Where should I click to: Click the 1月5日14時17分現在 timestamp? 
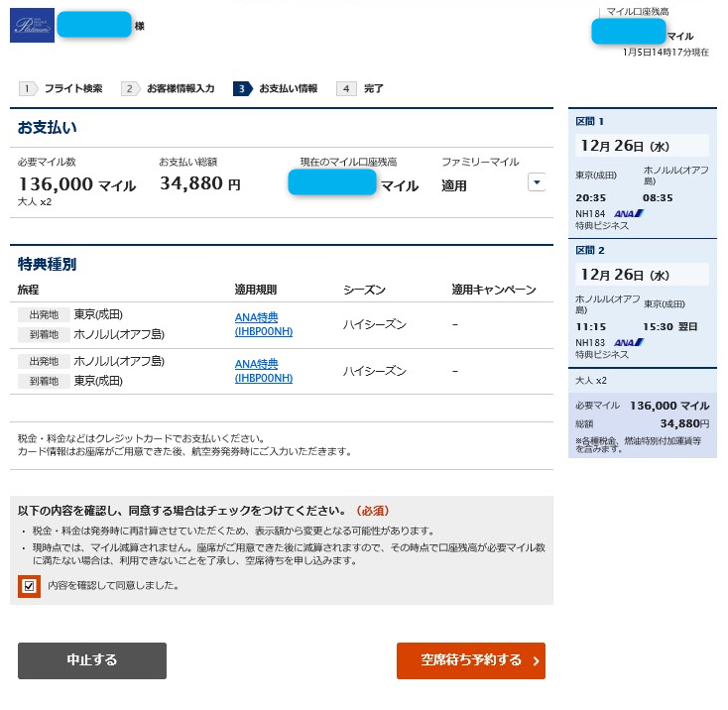pos(666,53)
